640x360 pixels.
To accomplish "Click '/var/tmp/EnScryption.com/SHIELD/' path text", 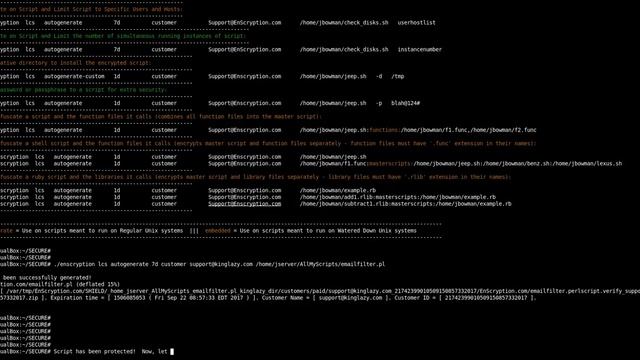I will click(56, 291).
